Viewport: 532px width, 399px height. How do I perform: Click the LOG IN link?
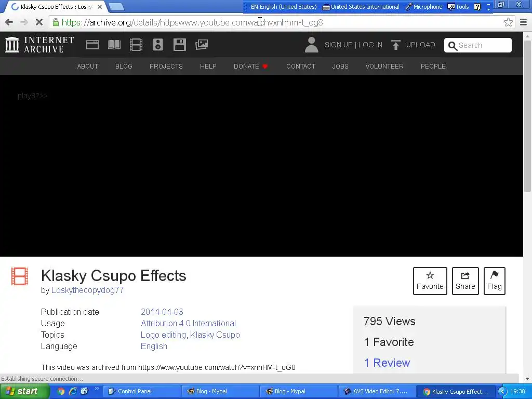pyautogui.click(x=370, y=45)
